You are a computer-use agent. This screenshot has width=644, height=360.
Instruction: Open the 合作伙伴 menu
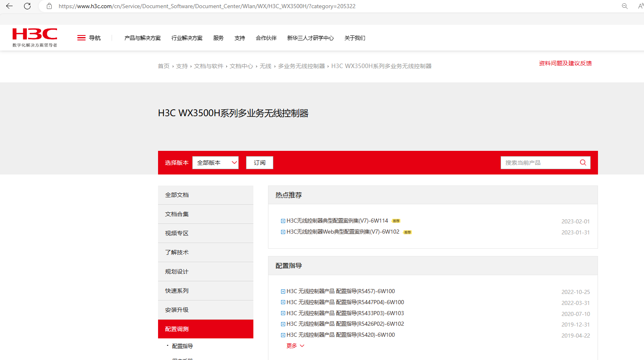(266, 38)
